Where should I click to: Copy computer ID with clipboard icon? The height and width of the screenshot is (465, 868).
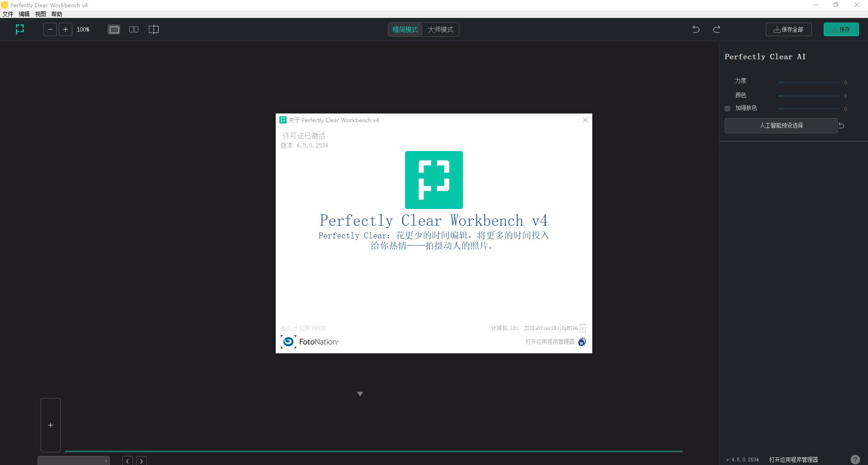click(x=583, y=327)
